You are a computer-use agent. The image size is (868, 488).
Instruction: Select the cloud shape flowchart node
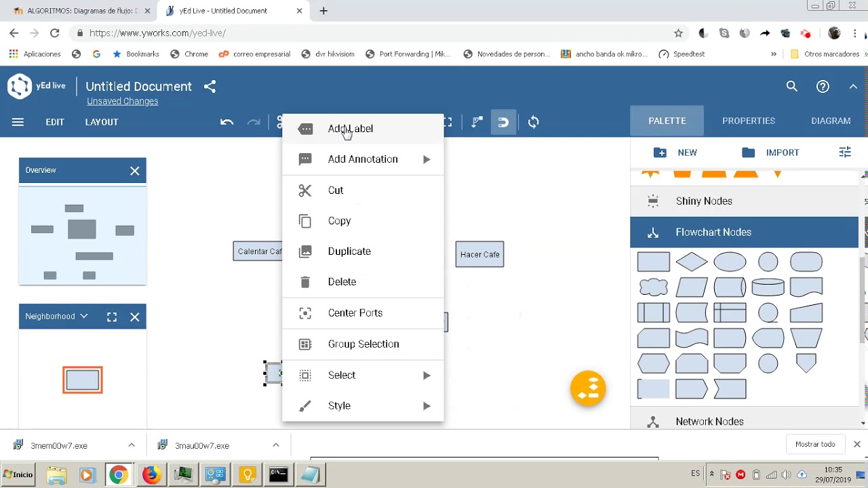654,287
